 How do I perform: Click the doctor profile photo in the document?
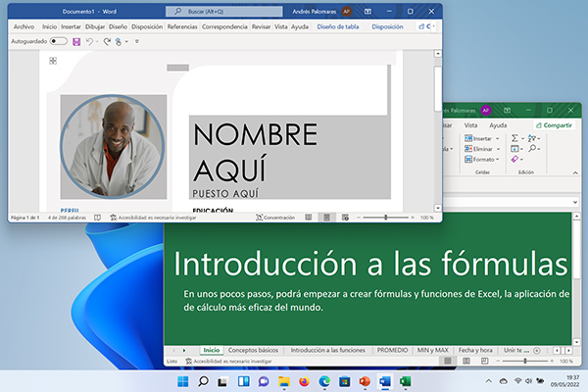pyautogui.click(x=113, y=146)
